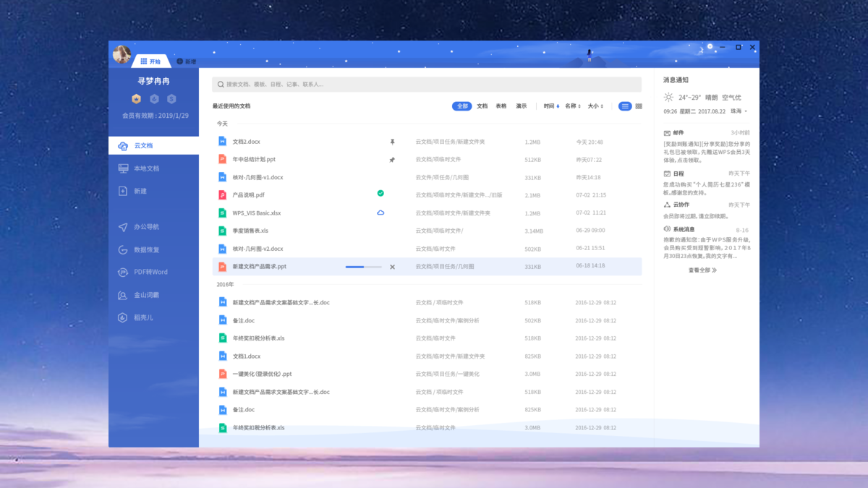This screenshot has height=488, width=868.
Task: Click upload progress bar for 新建文档产品需求.ppt
Action: coord(364,267)
